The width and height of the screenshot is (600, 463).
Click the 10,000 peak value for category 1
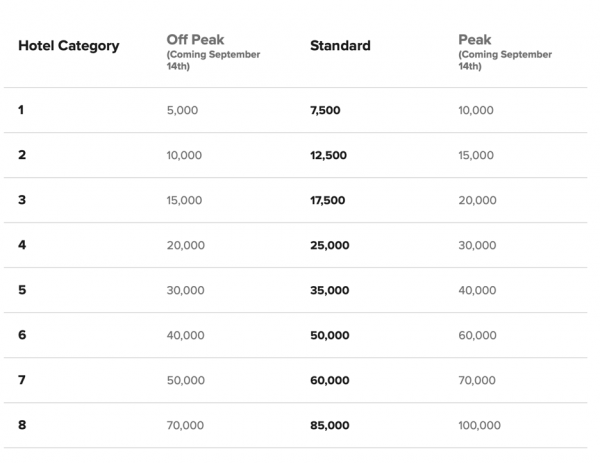[x=475, y=110]
